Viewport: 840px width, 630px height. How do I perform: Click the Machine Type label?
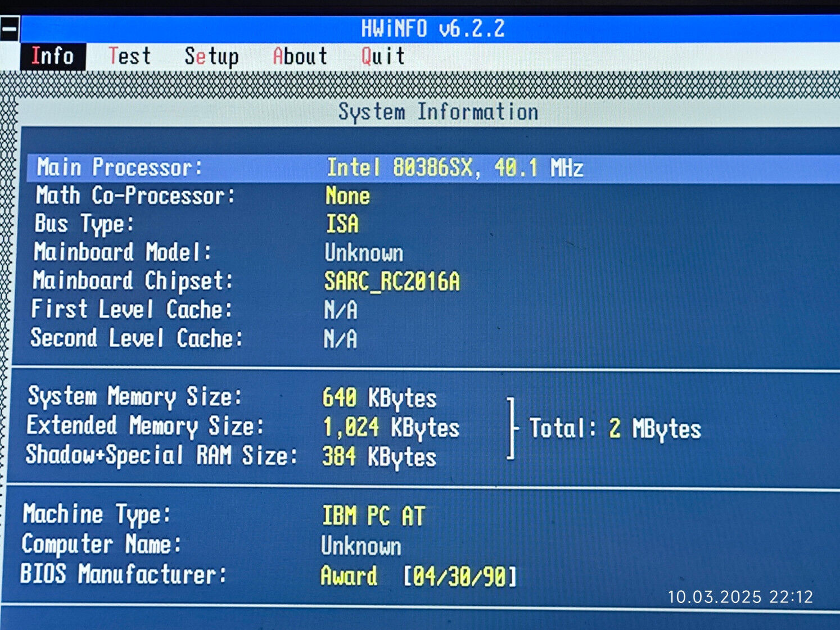(x=96, y=514)
